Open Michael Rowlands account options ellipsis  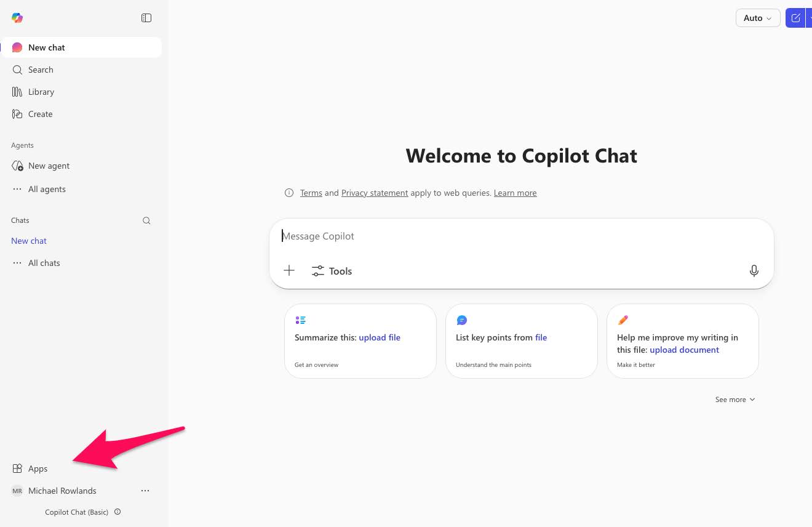[145, 491]
